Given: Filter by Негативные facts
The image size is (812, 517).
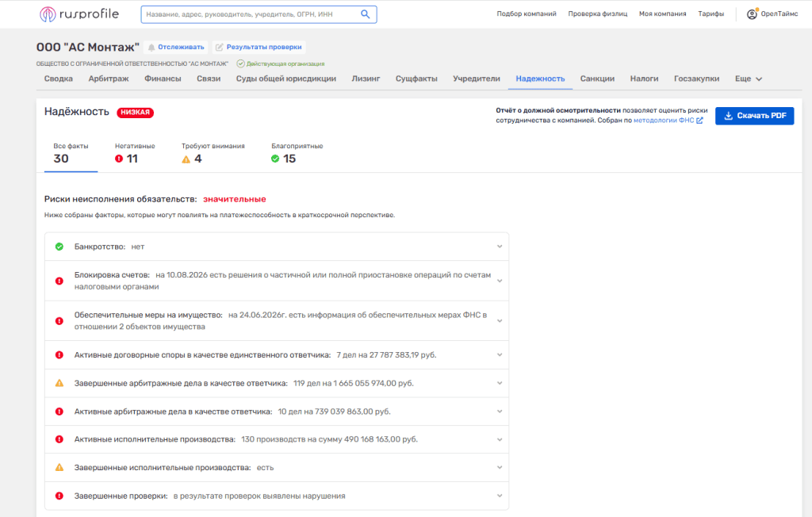Looking at the screenshot, I should pyautogui.click(x=135, y=154).
